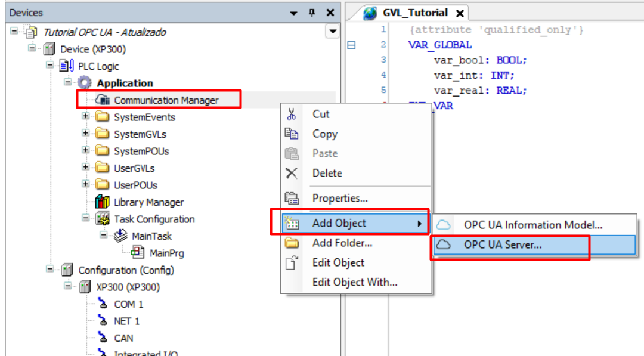Collapse the VAR_GLOBAL code block
Viewport: 644px width, 356px height.
(x=351, y=45)
